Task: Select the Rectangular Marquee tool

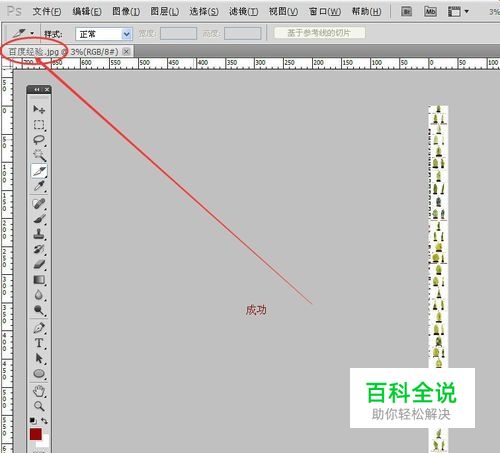Action: click(39, 125)
